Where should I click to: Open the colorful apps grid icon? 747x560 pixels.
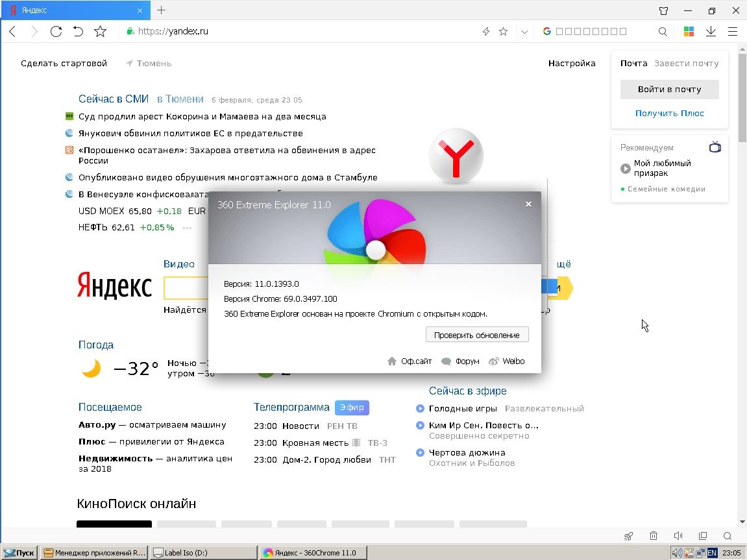(x=689, y=31)
